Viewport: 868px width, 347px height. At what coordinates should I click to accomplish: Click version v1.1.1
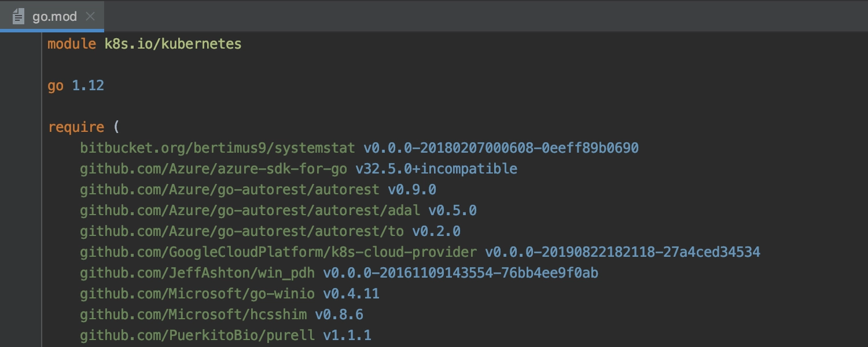[x=347, y=335]
